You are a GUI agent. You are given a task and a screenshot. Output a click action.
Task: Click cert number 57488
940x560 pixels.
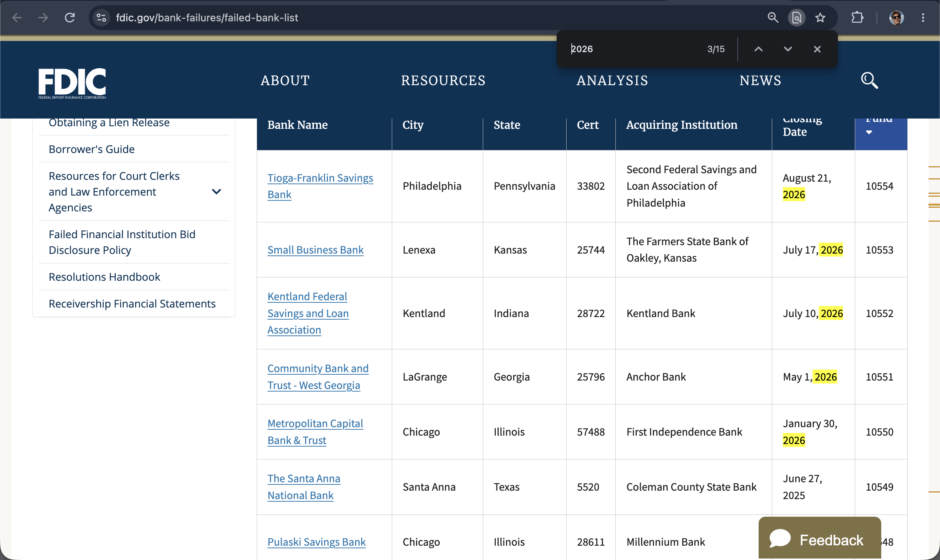coord(591,432)
